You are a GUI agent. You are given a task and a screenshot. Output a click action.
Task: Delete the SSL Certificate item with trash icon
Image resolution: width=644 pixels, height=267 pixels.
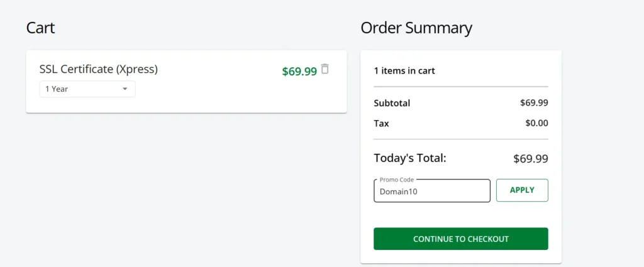325,69
